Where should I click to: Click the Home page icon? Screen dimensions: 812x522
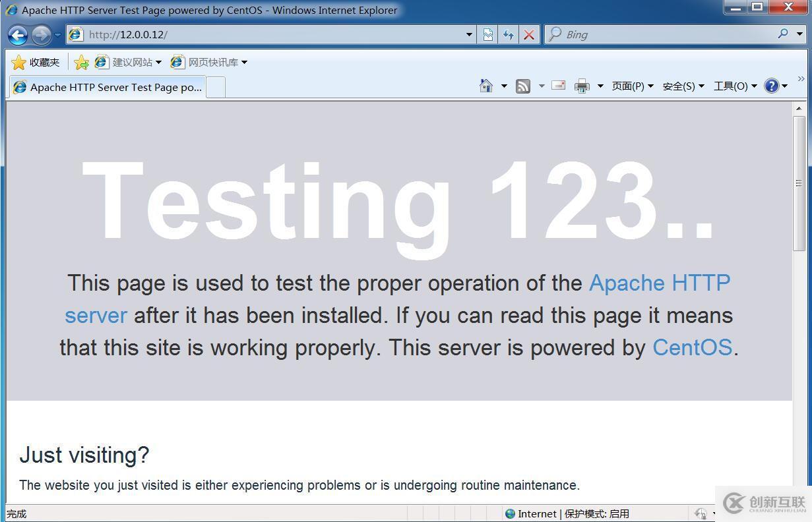(486, 86)
